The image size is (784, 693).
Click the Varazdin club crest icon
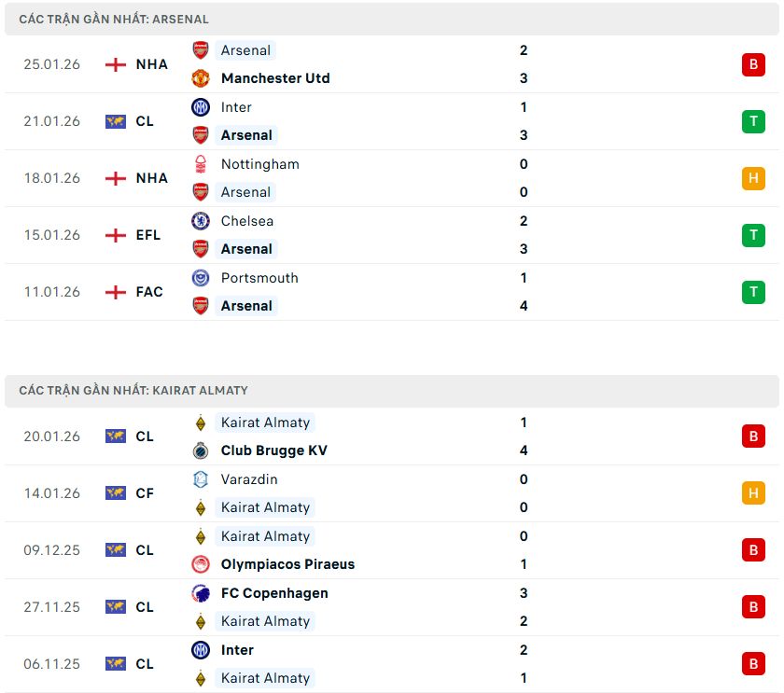[201, 479]
